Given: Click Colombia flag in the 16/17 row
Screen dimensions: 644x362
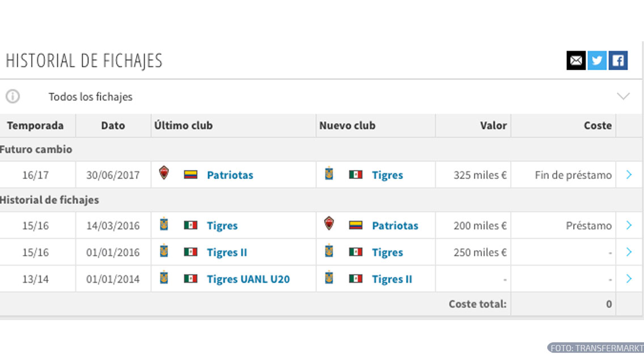Looking at the screenshot, I should click(x=190, y=174).
